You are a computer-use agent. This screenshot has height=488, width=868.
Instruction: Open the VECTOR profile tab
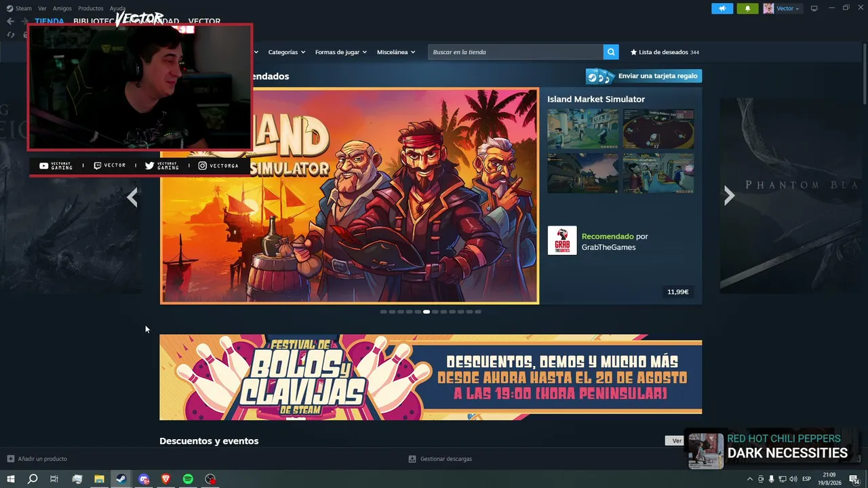[x=204, y=21]
